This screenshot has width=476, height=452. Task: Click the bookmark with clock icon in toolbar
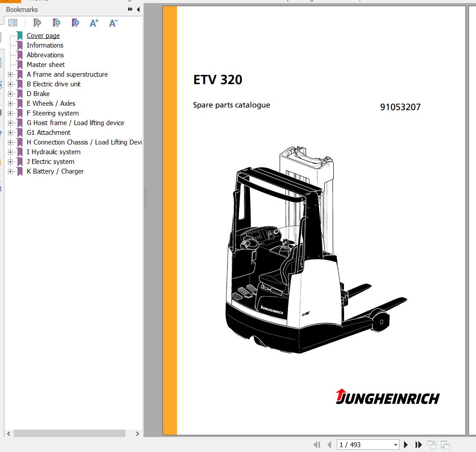[75, 23]
